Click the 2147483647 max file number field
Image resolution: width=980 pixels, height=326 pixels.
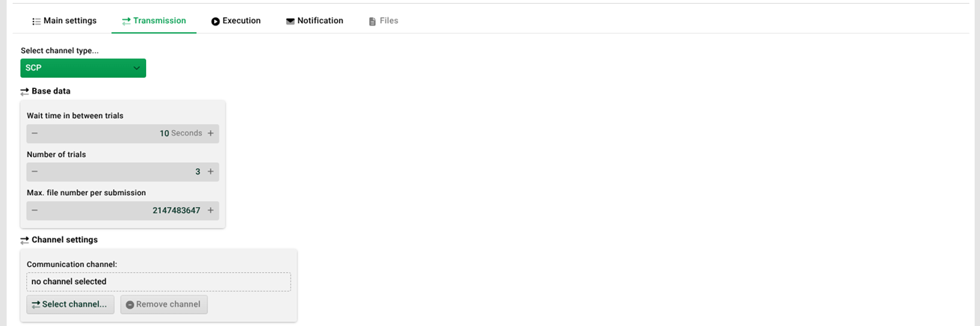[x=123, y=211]
